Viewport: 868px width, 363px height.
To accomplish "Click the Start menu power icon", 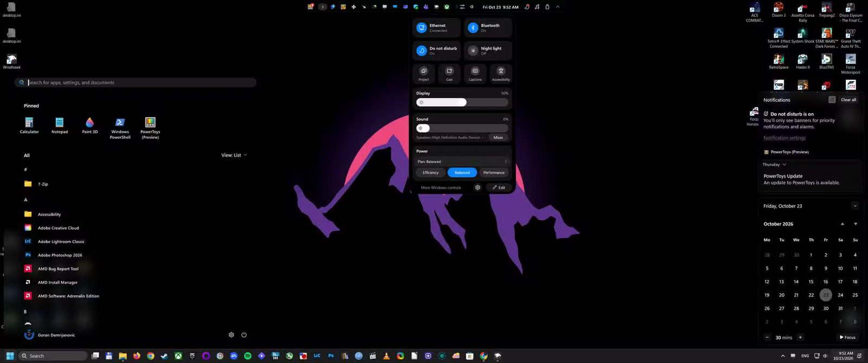I will 244,335.
